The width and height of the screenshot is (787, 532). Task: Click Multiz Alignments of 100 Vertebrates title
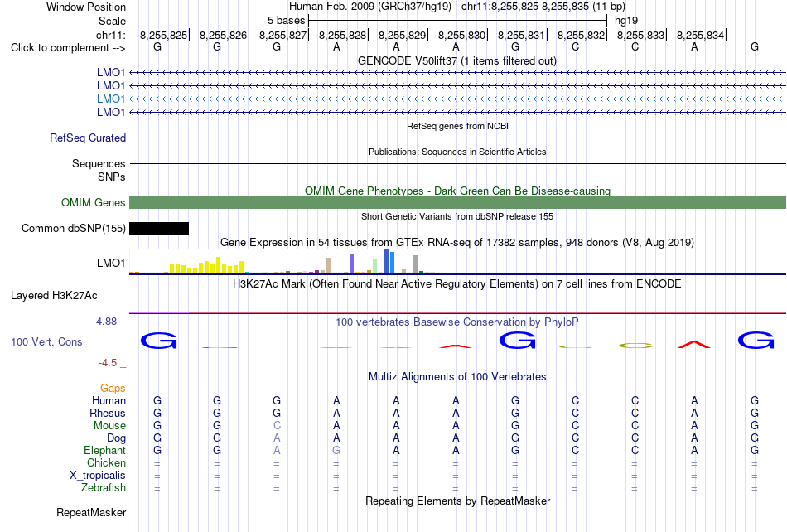tap(457, 376)
